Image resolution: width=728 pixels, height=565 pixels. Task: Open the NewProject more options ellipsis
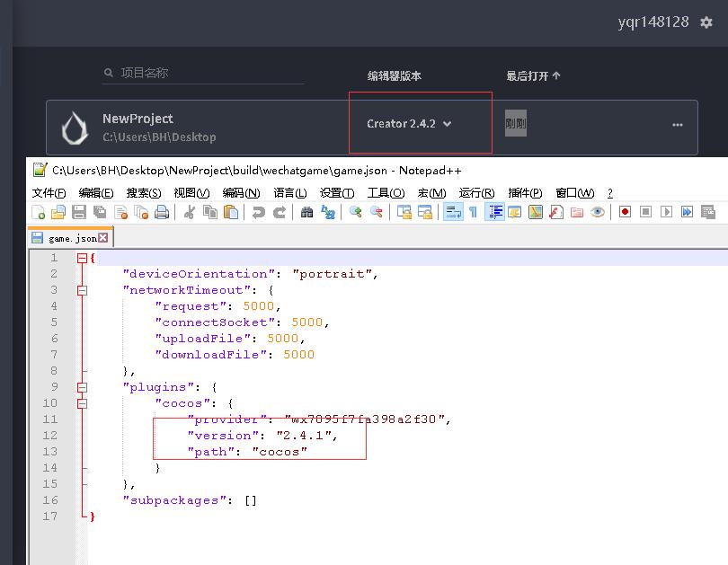[678, 125]
